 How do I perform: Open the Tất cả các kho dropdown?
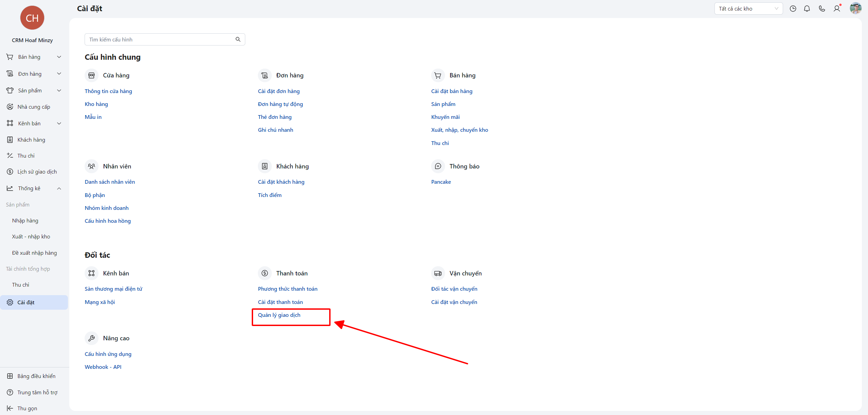[x=748, y=9]
